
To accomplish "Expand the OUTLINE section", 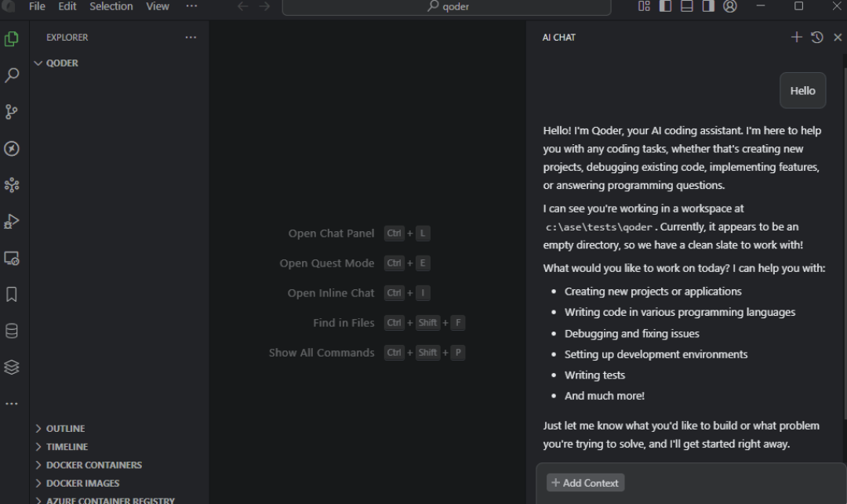I will (x=119, y=429).
